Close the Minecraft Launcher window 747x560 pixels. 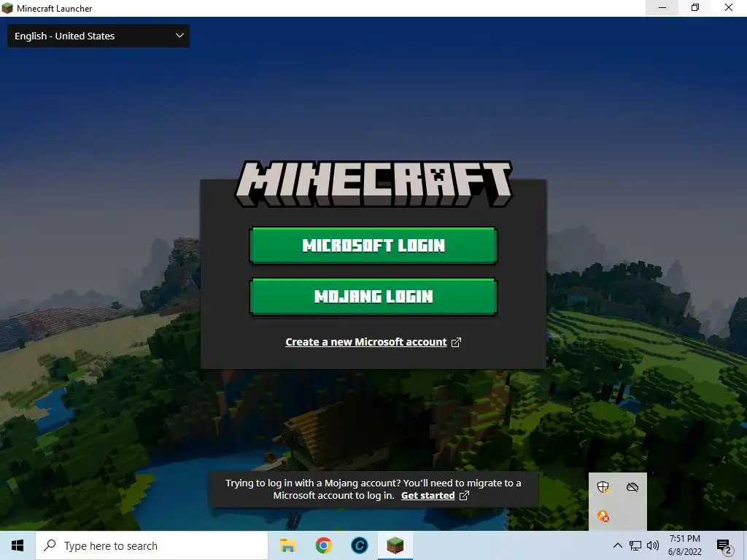[x=729, y=7]
